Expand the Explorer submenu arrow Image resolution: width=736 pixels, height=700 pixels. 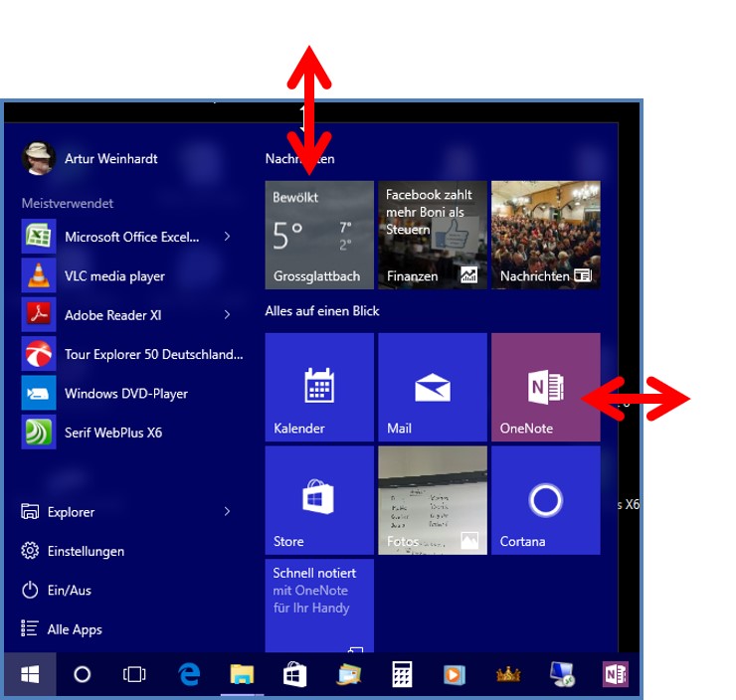227,511
